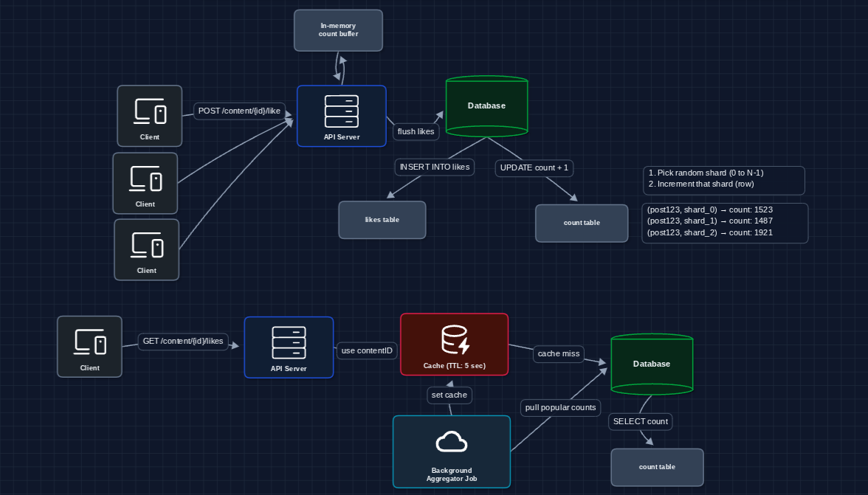Click the INSERT INTO likes label
The height and width of the screenshot is (495, 868).
[x=435, y=167]
